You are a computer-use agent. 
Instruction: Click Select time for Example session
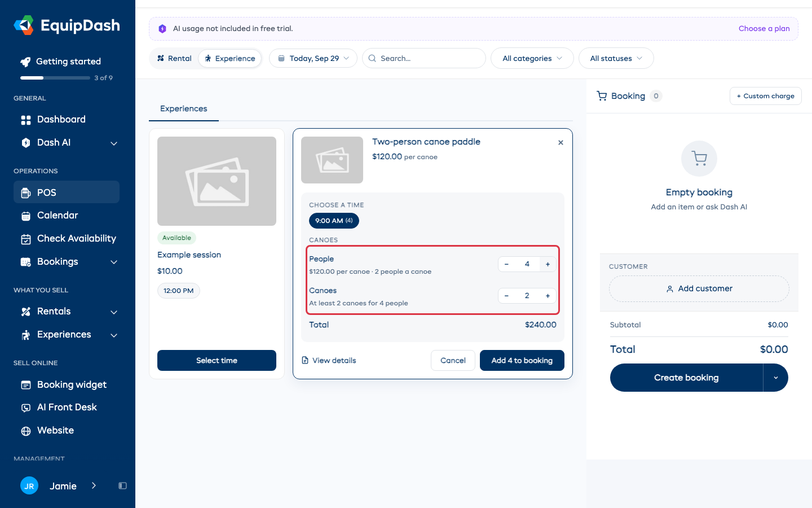[217, 361]
